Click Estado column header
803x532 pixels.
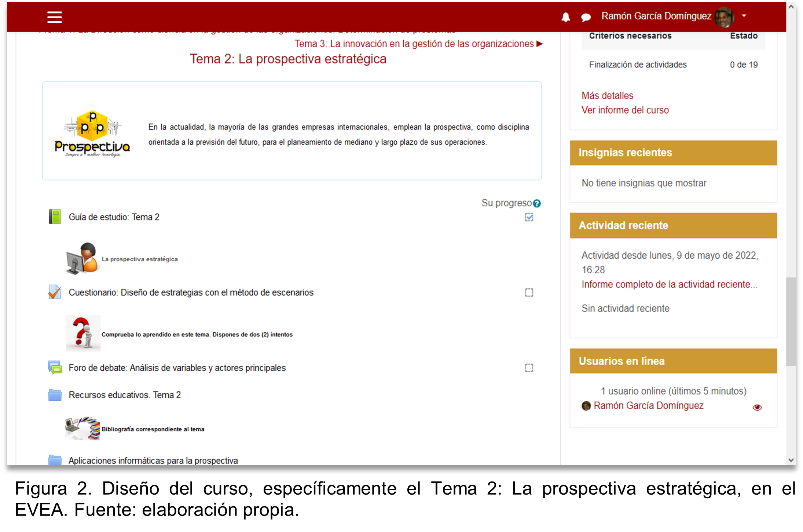pyautogui.click(x=744, y=36)
